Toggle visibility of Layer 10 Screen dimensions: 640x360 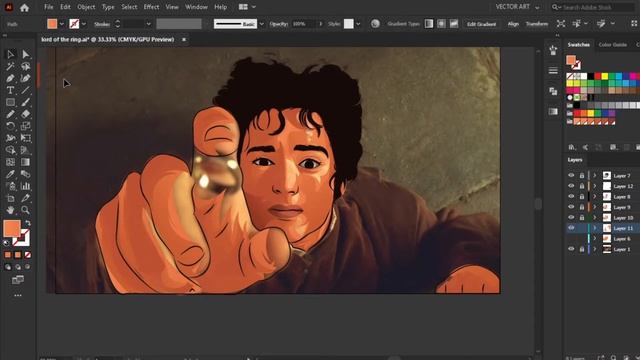point(571,218)
